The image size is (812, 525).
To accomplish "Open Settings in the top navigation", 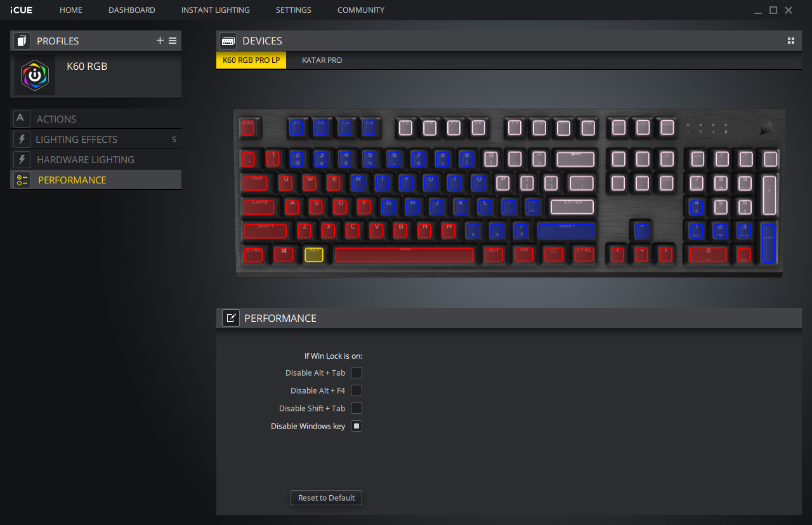I will [x=294, y=10].
